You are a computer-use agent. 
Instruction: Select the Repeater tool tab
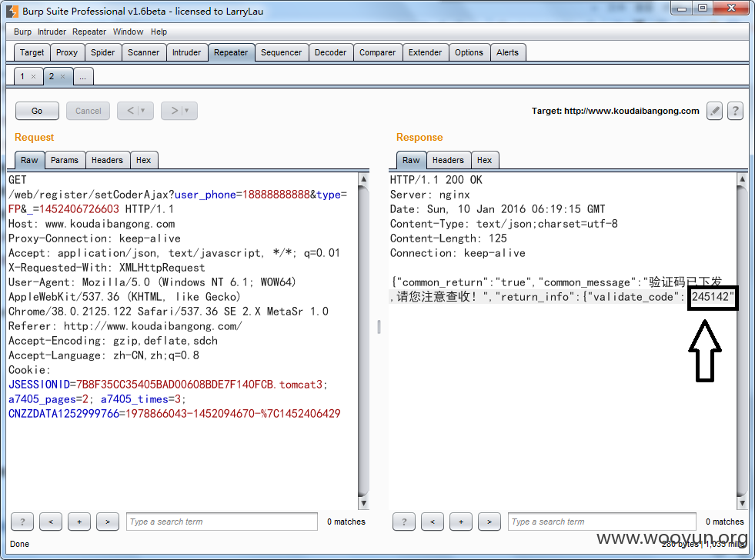231,52
